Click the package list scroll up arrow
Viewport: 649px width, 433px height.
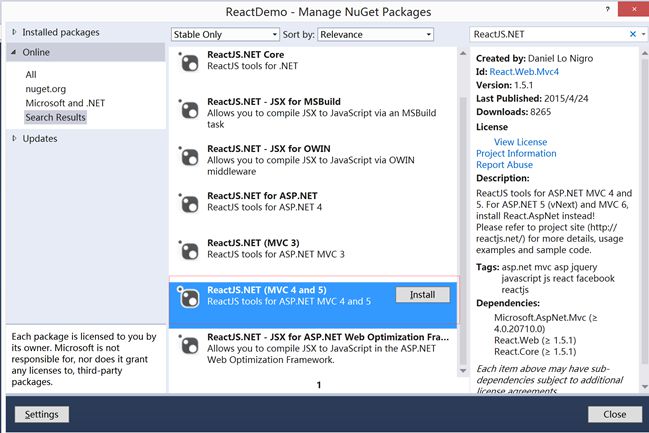click(463, 53)
